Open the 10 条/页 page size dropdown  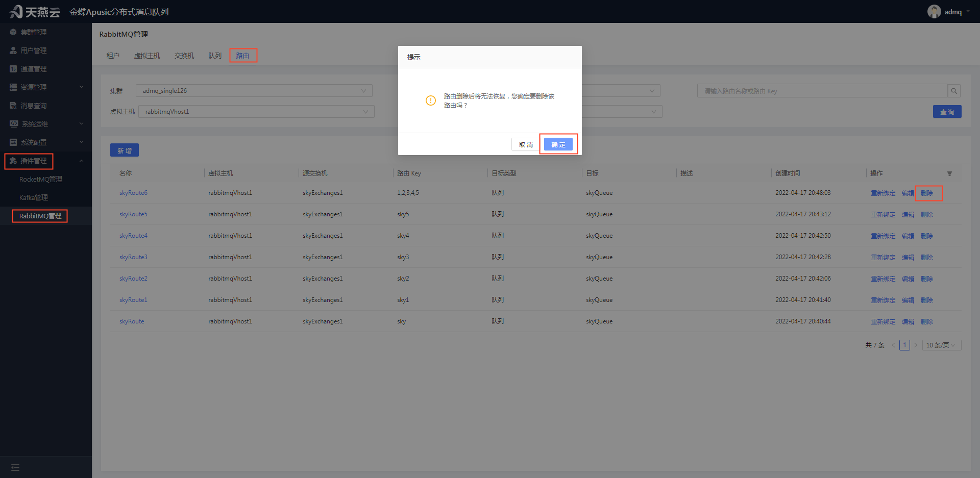(x=942, y=345)
